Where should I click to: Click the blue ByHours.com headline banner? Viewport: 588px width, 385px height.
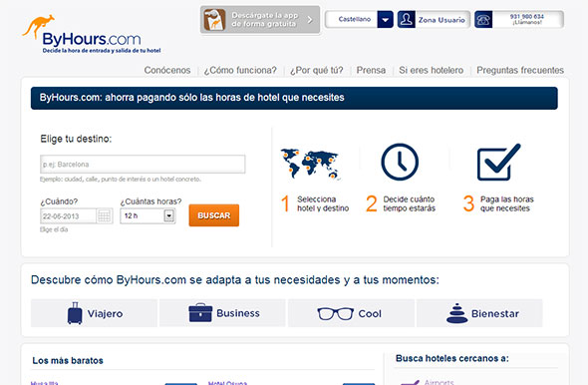(x=294, y=99)
